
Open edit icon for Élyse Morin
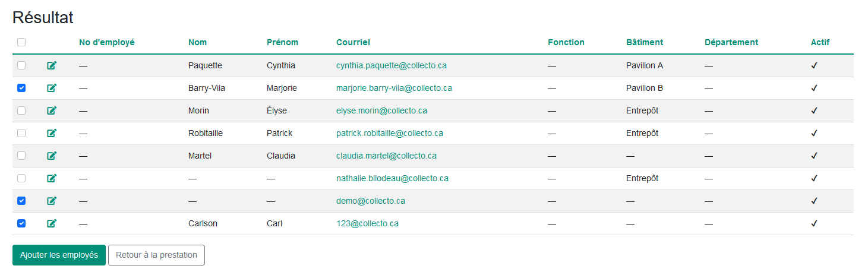pos(52,110)
